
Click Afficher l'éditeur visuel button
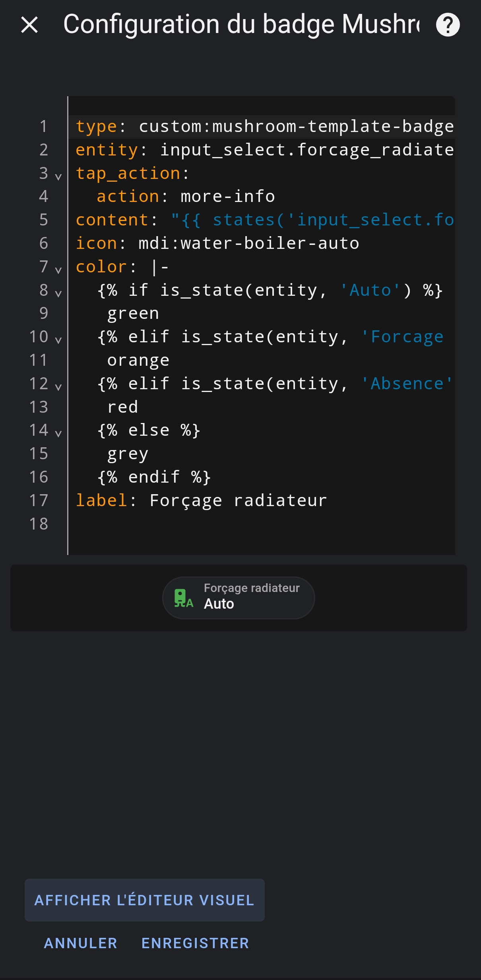click(145, 900)
